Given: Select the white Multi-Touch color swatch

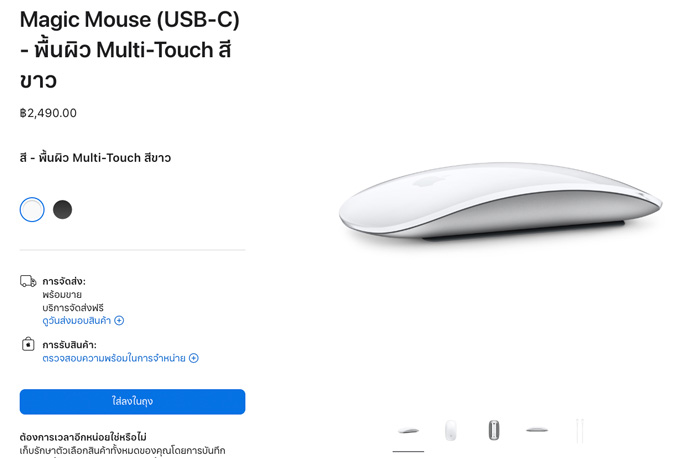Looking at the screenshot, I should pyautogui.click(x=32, y=209).
